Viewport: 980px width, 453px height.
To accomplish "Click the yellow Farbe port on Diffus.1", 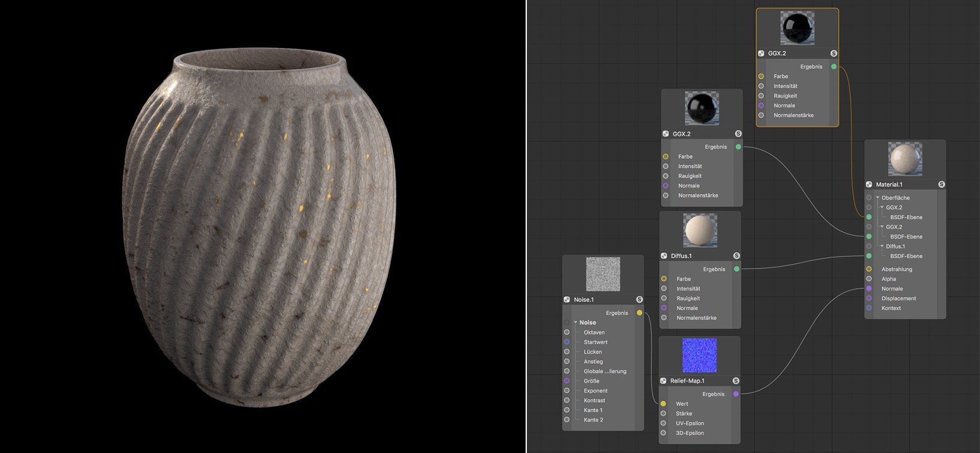I will [664, 279].
